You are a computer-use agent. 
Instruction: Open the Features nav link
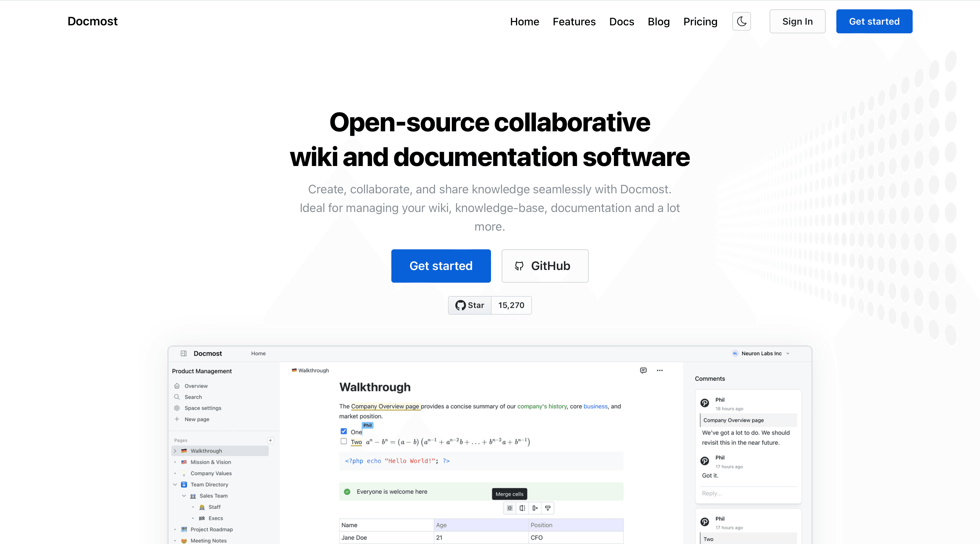[574, 22]
